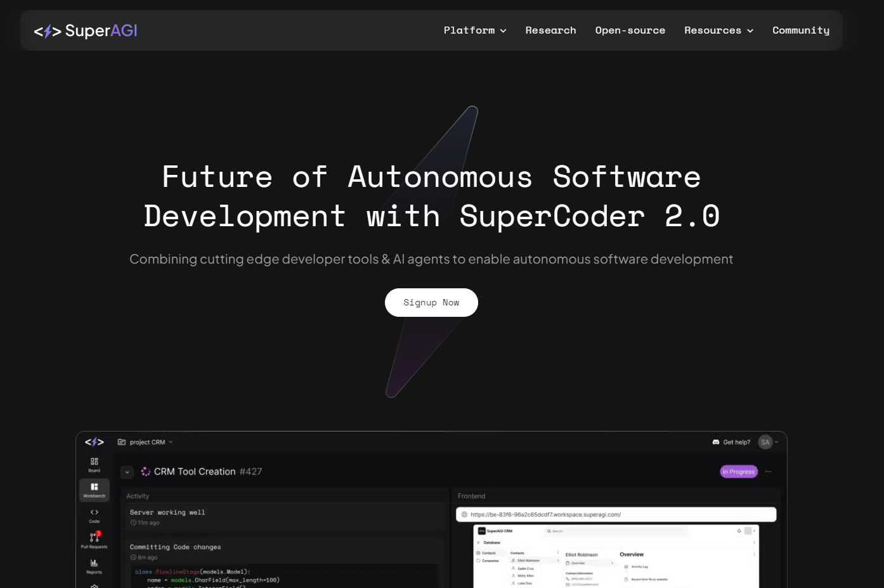884x588 pixels.
Task: Open Discord via the Get help icon
Action: [x=715, y=442]
